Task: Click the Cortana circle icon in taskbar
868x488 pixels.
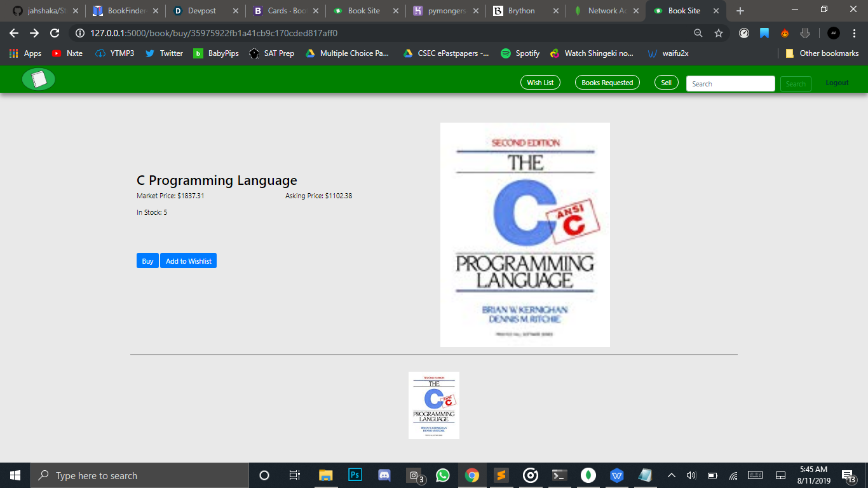Action: tap(264, 475)
